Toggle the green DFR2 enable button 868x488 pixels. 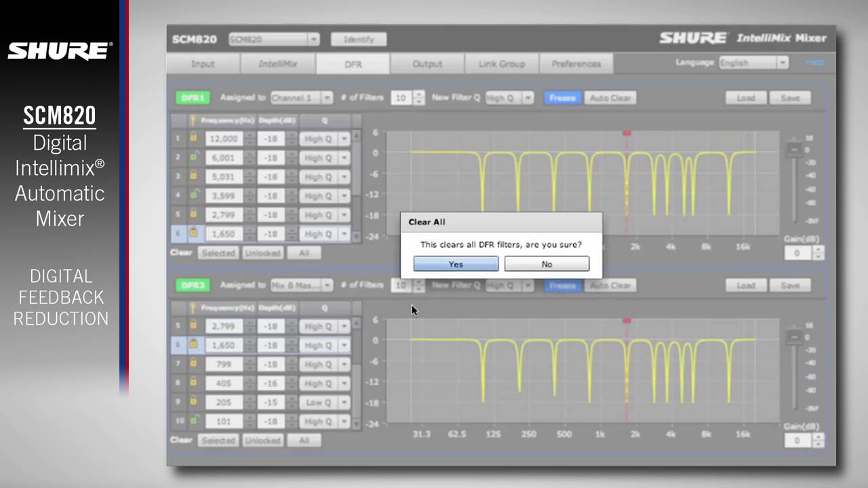[193, 285]
